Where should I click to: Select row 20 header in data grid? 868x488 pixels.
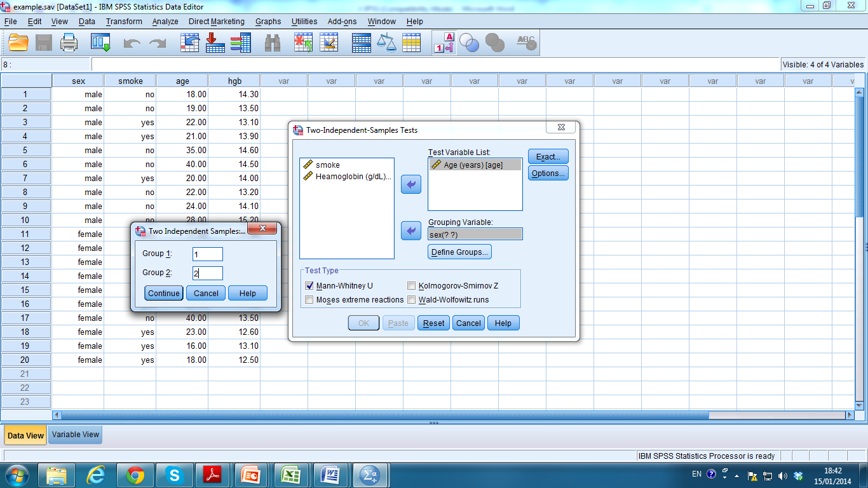25,360
